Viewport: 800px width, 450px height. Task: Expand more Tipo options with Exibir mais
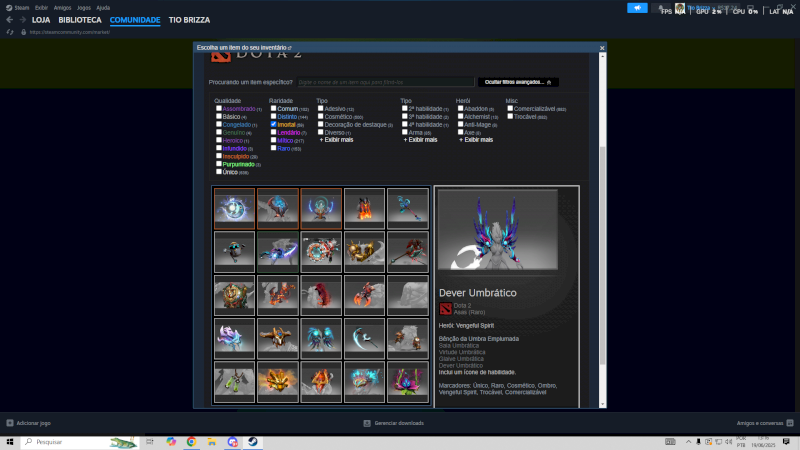tap(335, 140)
